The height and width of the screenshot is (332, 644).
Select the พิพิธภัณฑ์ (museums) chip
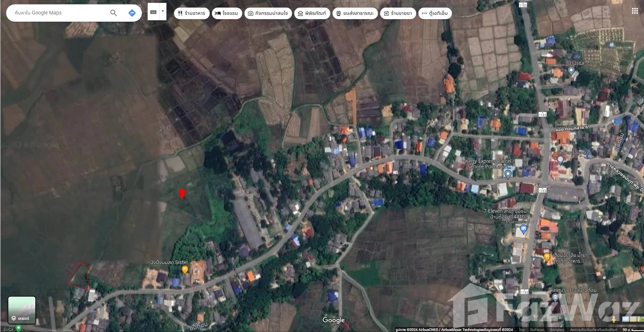pyautogui.click(x=312, y=13)
